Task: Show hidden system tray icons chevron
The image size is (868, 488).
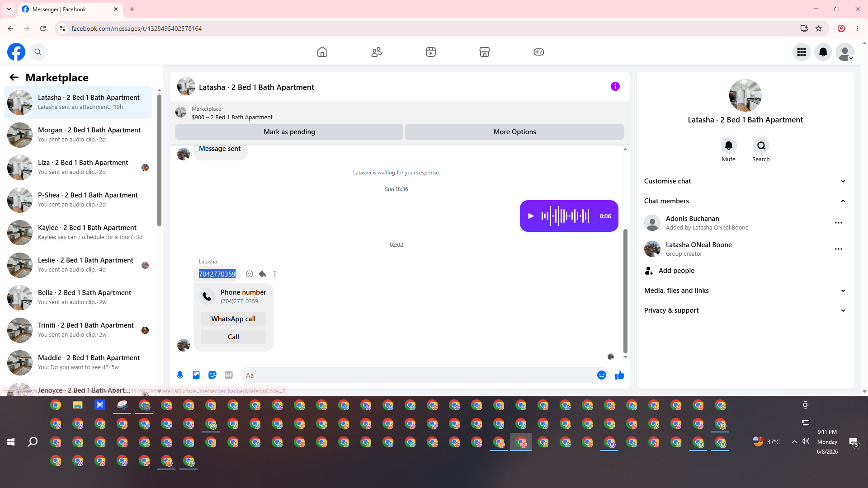Action: point(794,442)
